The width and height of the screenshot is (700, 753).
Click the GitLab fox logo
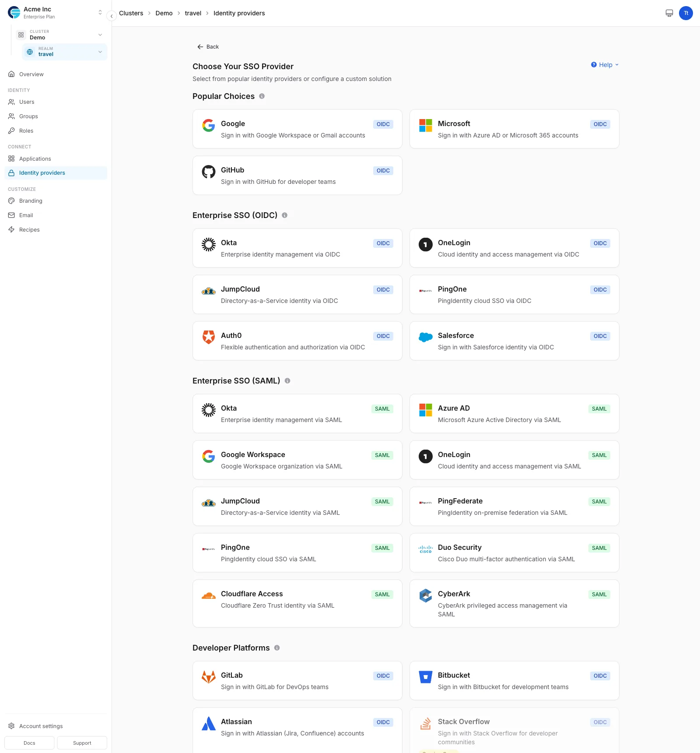click(209, 677)
